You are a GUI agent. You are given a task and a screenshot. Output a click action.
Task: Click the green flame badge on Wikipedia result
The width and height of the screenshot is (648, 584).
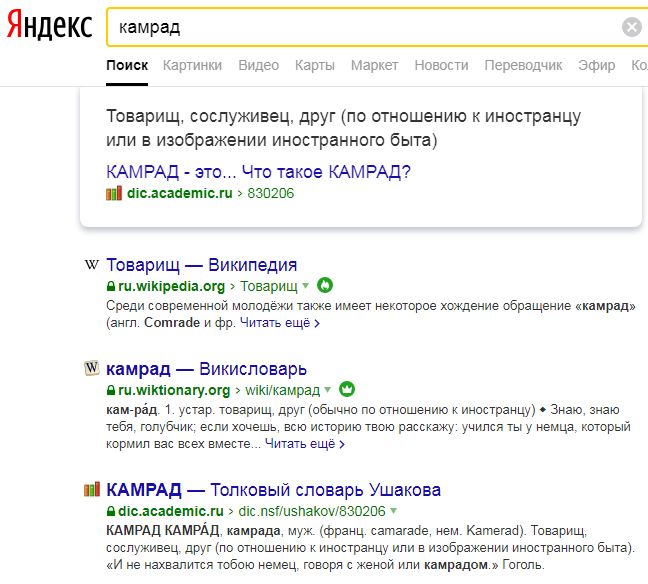[325, 285]
